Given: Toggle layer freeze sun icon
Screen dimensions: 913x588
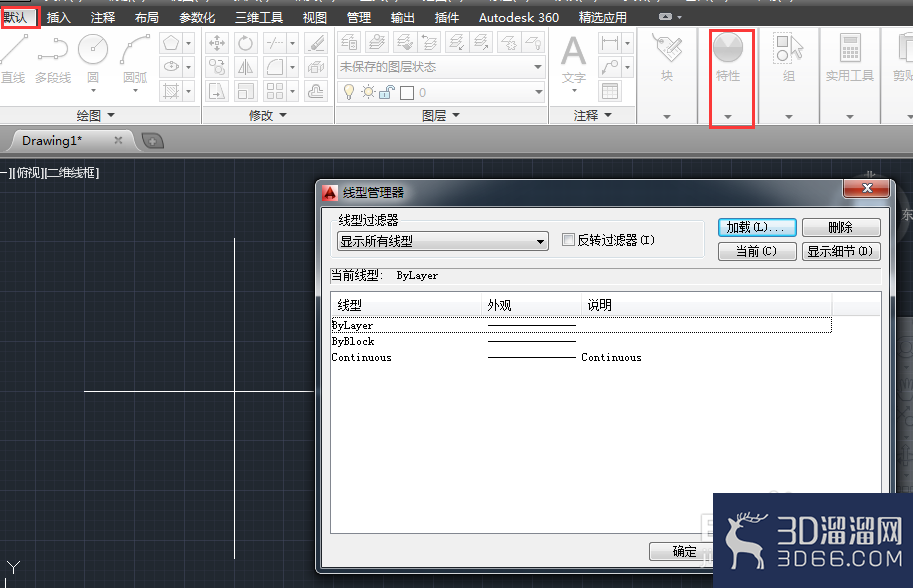Looking at the screenshot, I should pyautogui.click(x=368, y=92).
